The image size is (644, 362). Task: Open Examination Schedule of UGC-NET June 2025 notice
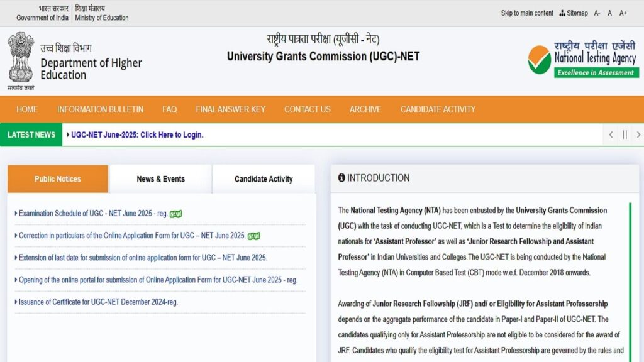tap(93, 214)
